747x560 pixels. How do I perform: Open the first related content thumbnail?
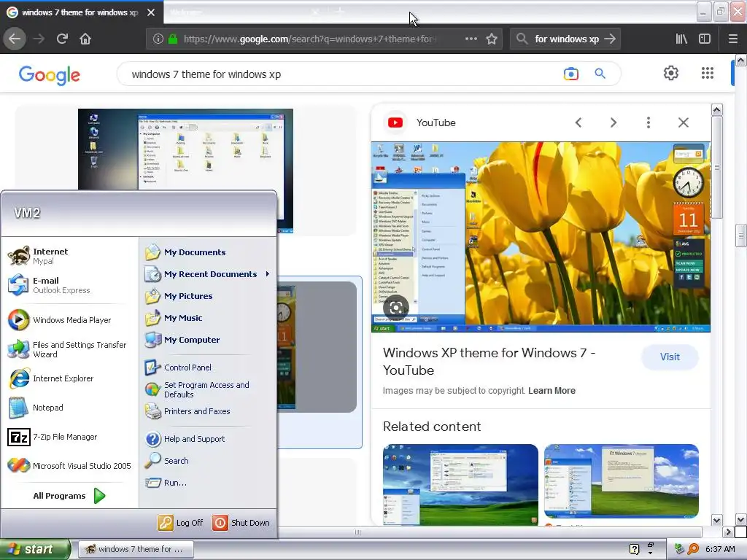click(x=461, y=485)
